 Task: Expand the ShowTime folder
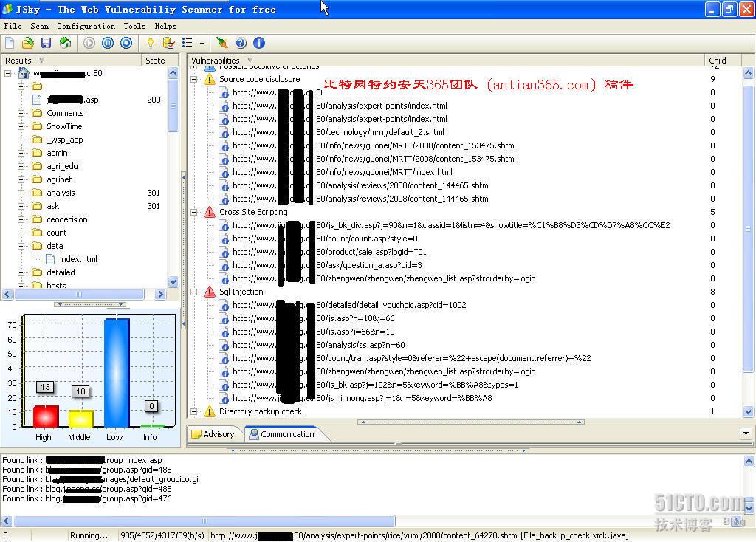point(21,126)
